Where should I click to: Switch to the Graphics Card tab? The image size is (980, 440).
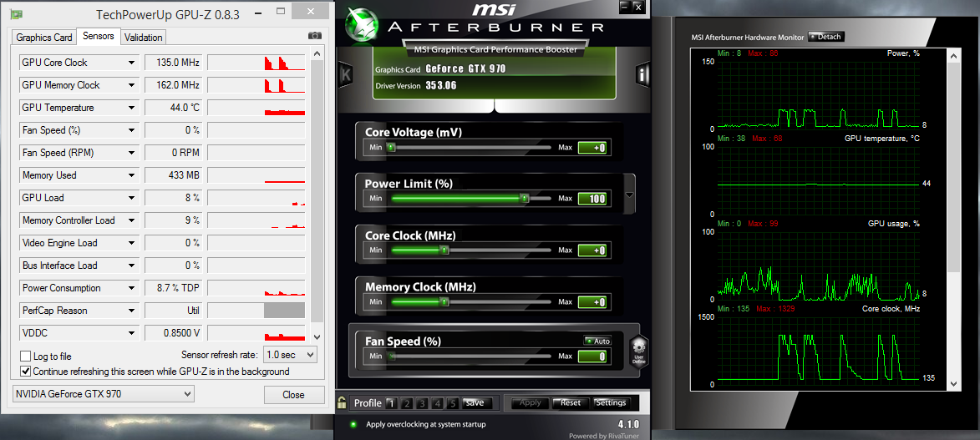tap(44, 38)
